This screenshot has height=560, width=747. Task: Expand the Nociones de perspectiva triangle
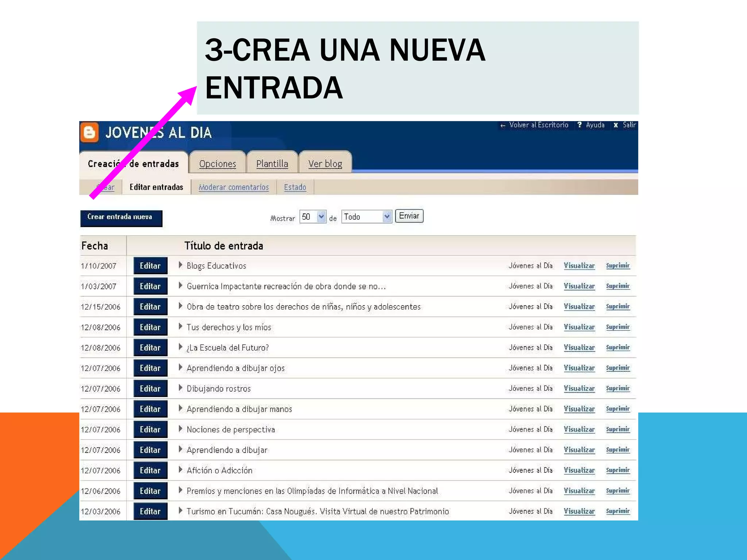pyautogui.click(x=180, y=429)
